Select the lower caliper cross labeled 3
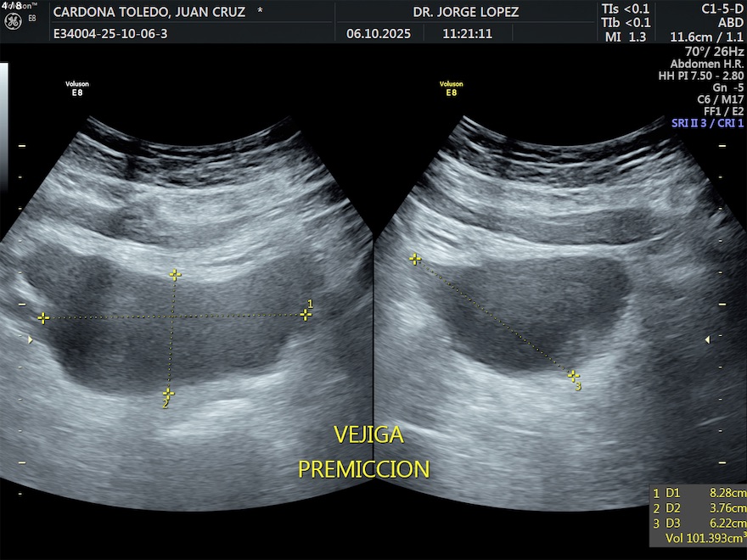Image resolution: width=747 pixels, height=560 pixels. pyautogui.click(x=574, y=375)
